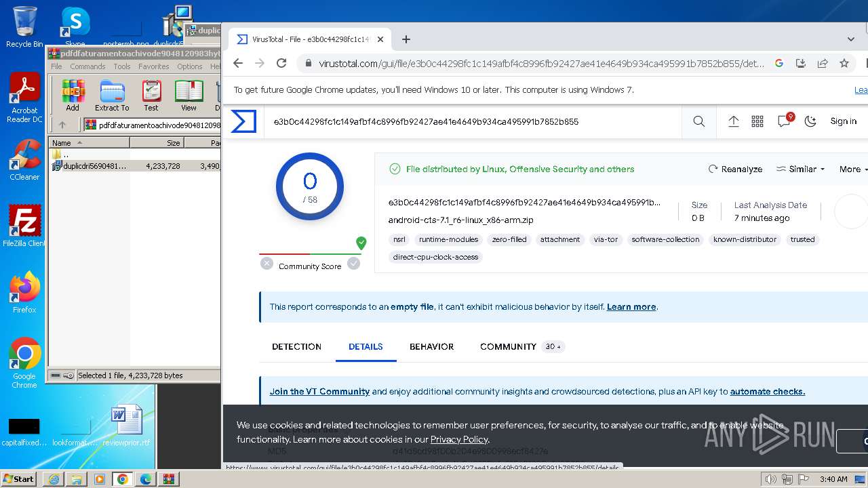Click WinRAR View toolbar button
Screen dimensions: 868x488
pos(189,96)
